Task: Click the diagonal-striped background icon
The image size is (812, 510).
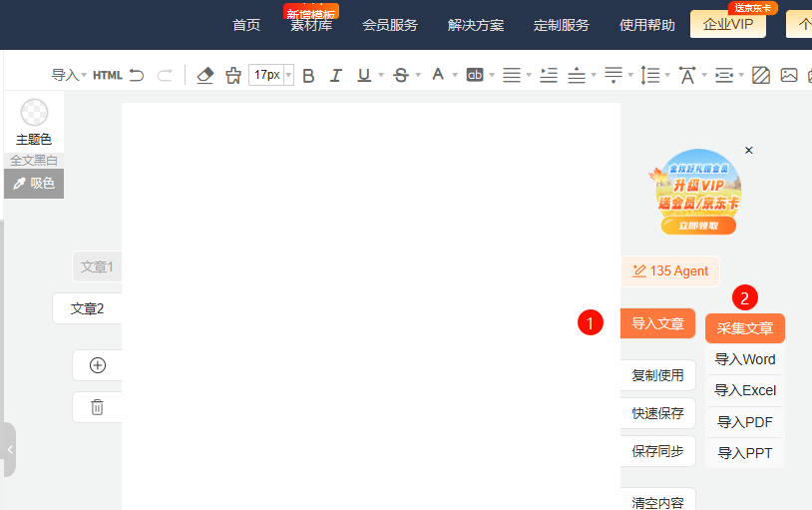Action: click(x=761, y=75)
